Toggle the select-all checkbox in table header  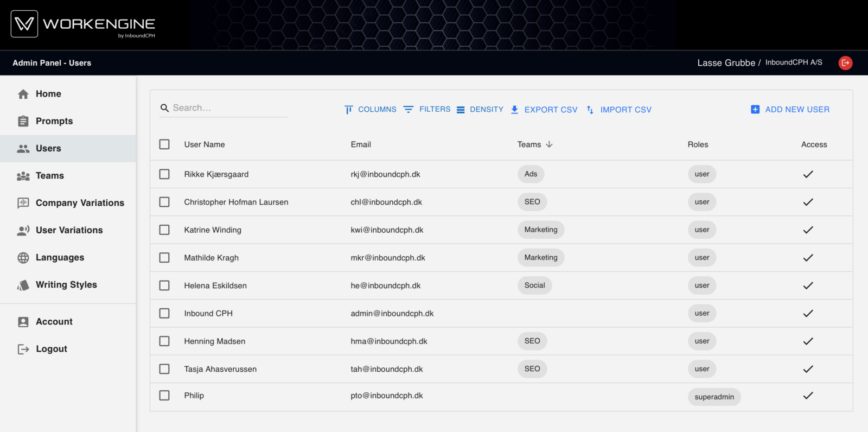[164, 144]
